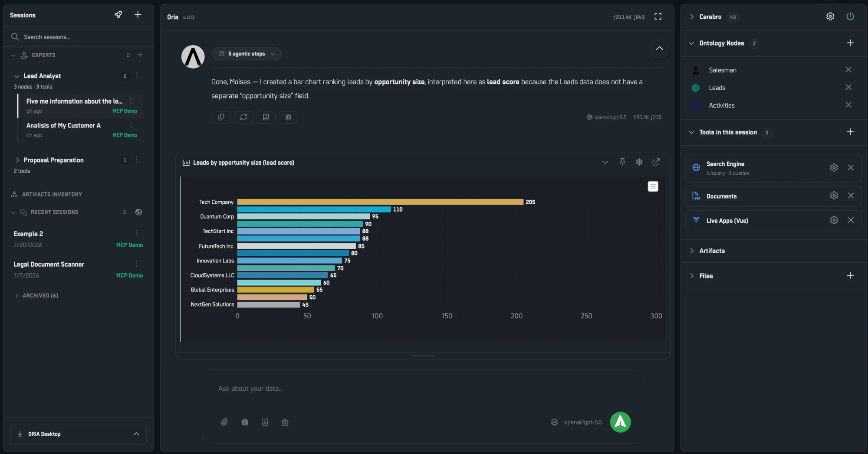Enter fullscreen mode in Oria header
The height and width of the screenshot is (454, 868).
658,16
